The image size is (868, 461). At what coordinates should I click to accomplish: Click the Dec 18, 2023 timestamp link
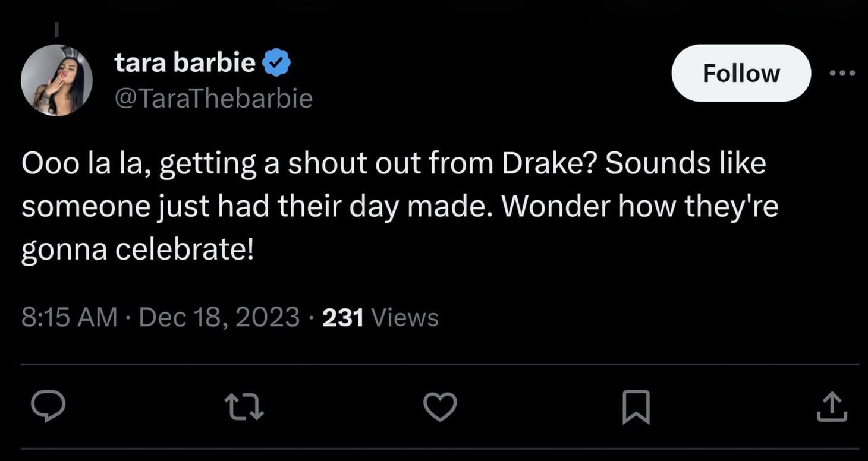click(x=218, y=317)
